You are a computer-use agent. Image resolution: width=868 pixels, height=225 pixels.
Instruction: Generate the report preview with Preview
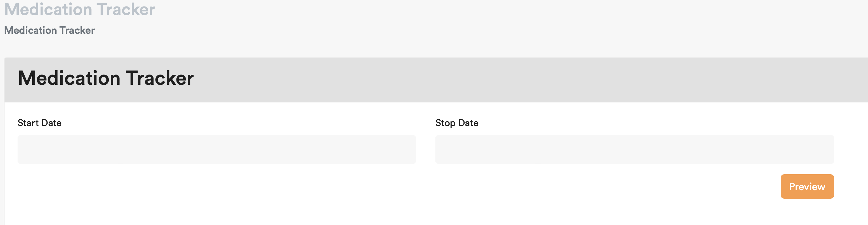click(807, 186)
